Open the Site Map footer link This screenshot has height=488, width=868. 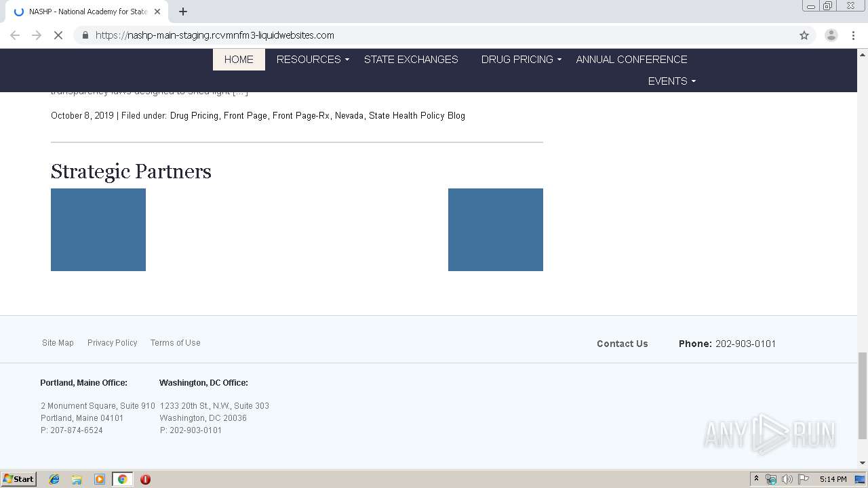pos(58,343)
